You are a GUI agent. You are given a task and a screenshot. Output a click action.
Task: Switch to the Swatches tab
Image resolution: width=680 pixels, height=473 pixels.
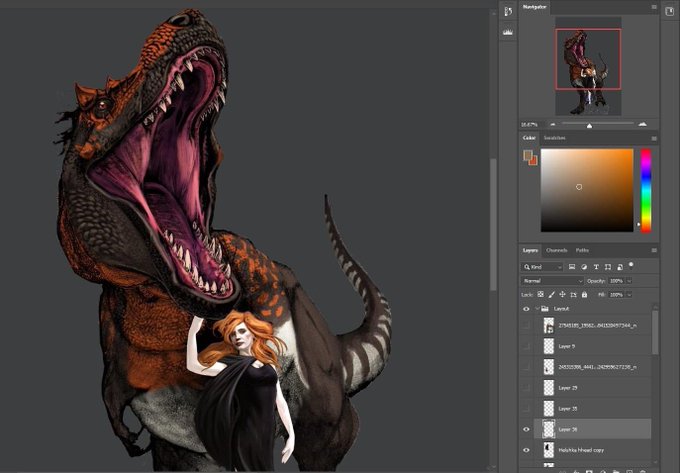555,138
